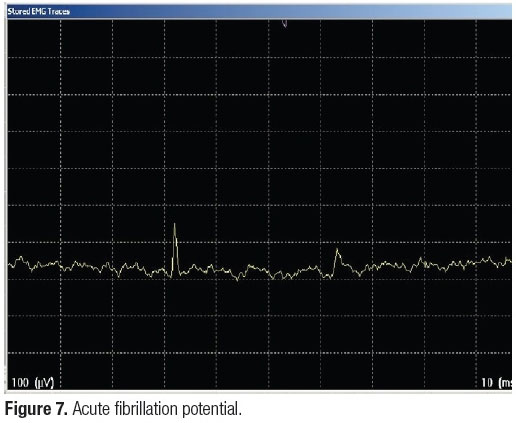Click the Stored EMG Traces title bar
Image resolution: width=516 pixels, height=423 pixels.
(x=259, y=12)
